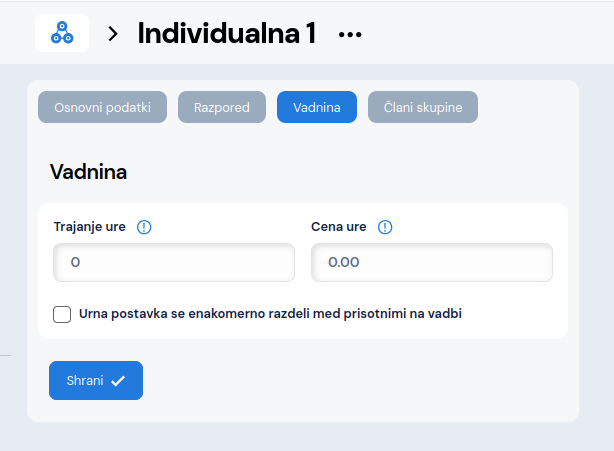Click the Urna postavka checkbox label text
Viewport: 614px width, 451px height.
[x=270, y=314]
